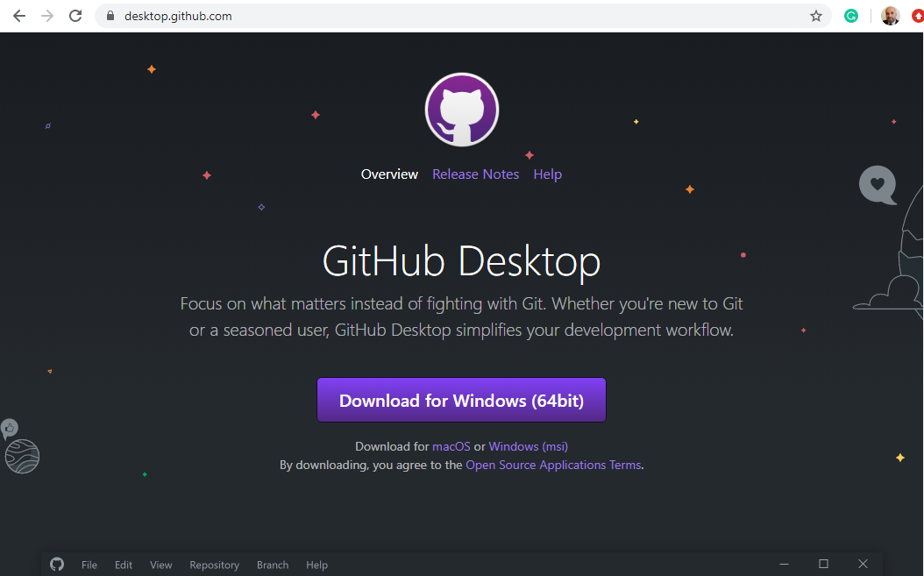The width and height of the screenshot is (924, 576).
Task: Open the Repository menu in GitHub Desktop
Action: click(x=214, y=565)
